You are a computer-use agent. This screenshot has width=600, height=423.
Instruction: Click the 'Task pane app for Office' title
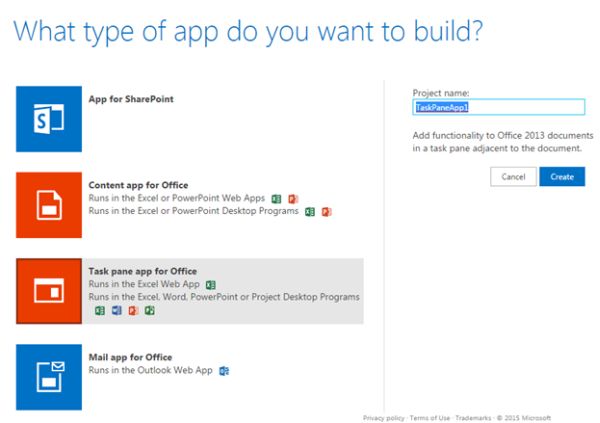[x=143, y=271]
